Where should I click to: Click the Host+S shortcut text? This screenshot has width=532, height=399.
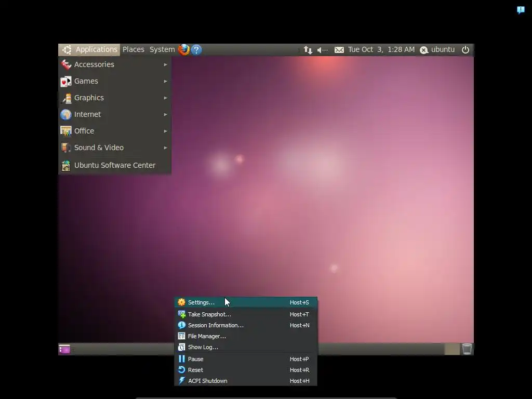299,302
